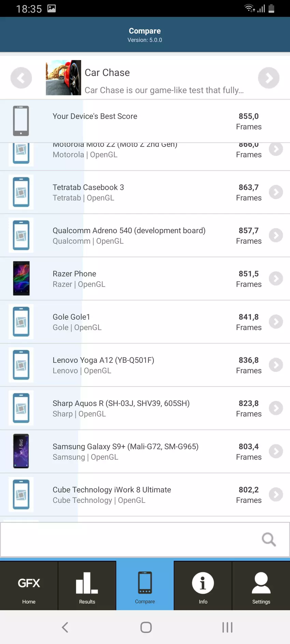Go to the next benchmark test arrow
Viewport: 290px width, 644px height.
[x=269, y=78]
